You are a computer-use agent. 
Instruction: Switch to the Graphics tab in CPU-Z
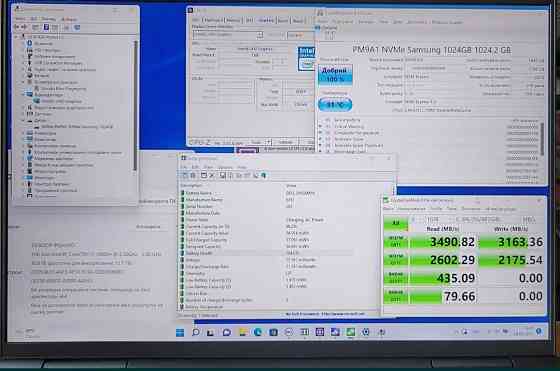pyautogui.click(x=265, y=20)
